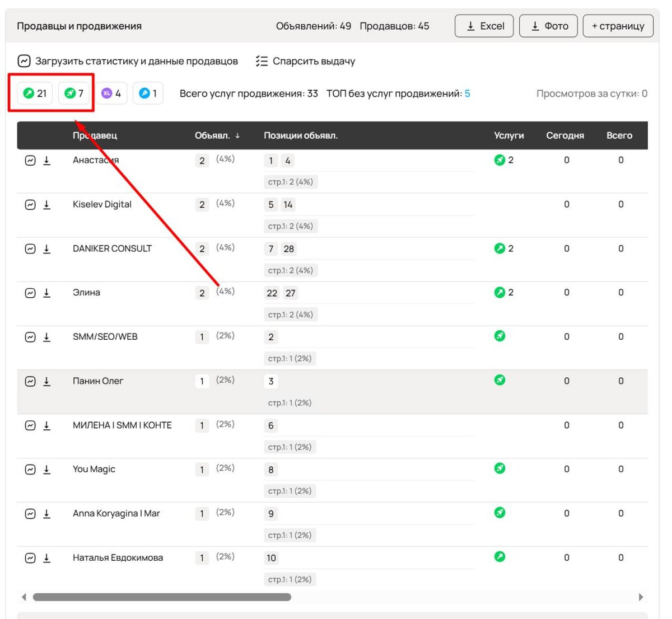Screen dimensions: 672x619
Task: Click seller name Kiselev Digital
Action: coord(102,204)
